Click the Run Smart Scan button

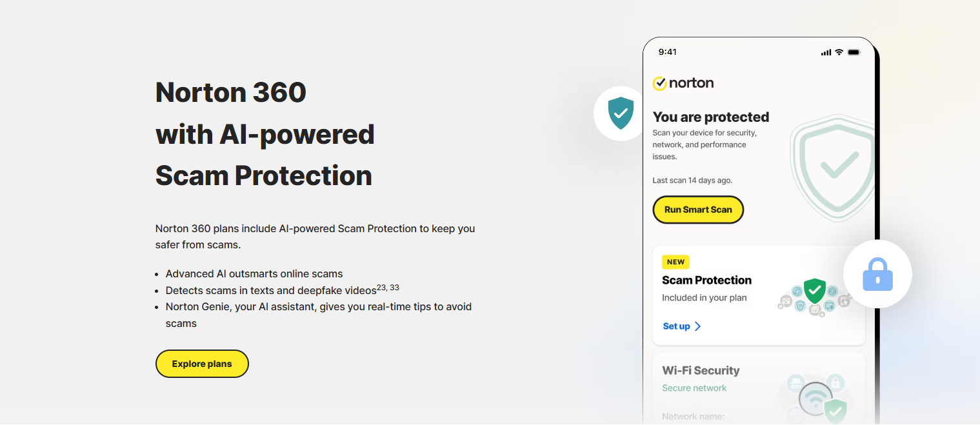tap(698, 210)
